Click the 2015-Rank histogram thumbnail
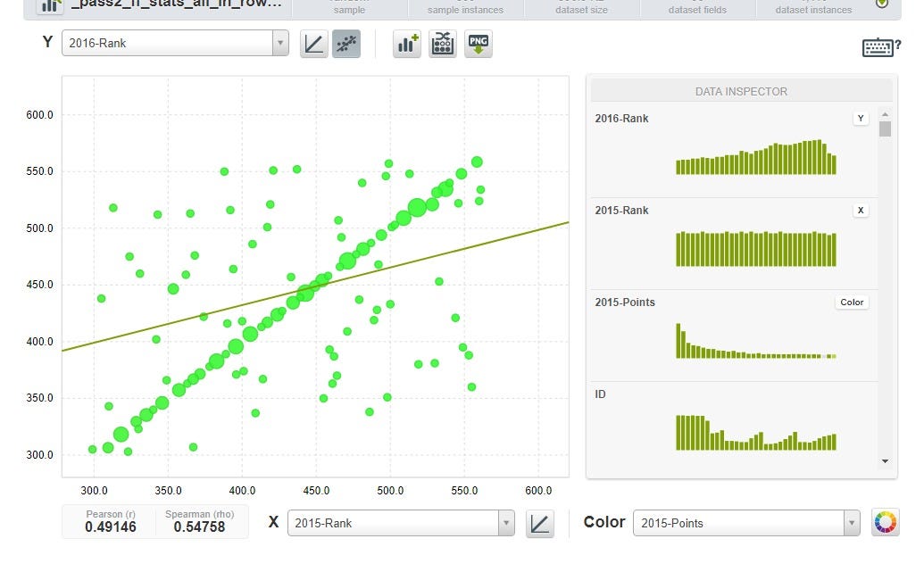The height and width of the screenshot is (572, 924). tap(756, 249)
